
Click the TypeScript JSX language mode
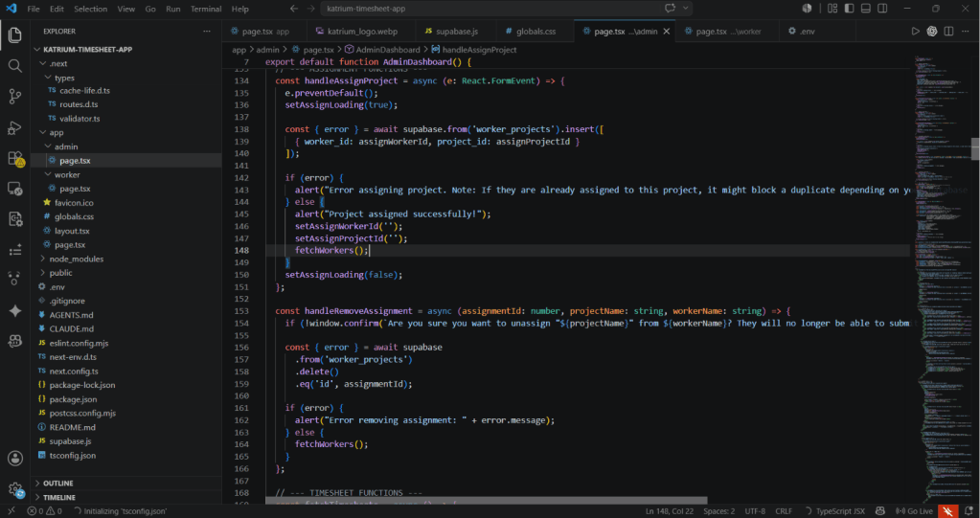835,511
